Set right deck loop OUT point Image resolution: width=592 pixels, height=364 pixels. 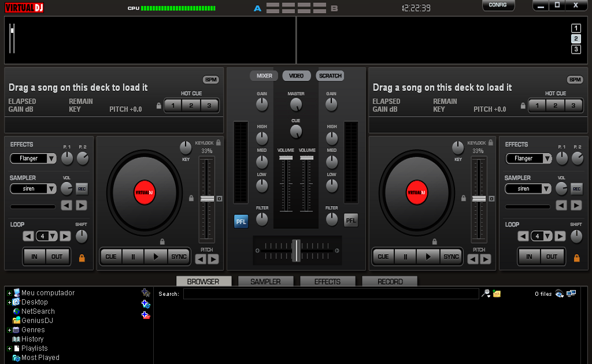point(552,257)
